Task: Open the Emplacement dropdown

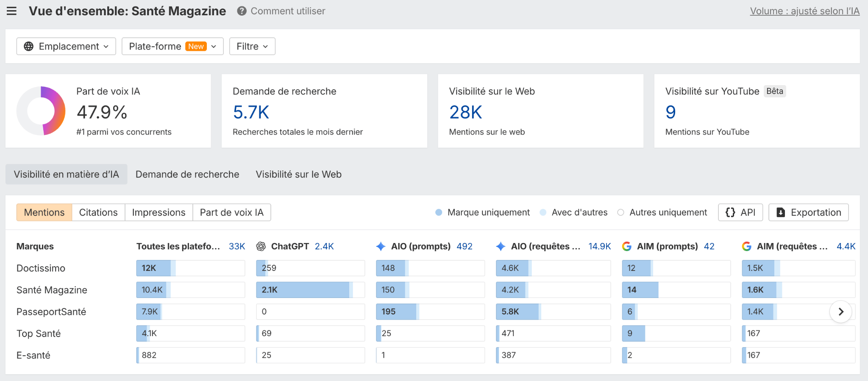Action: click(x=66, y=46)
